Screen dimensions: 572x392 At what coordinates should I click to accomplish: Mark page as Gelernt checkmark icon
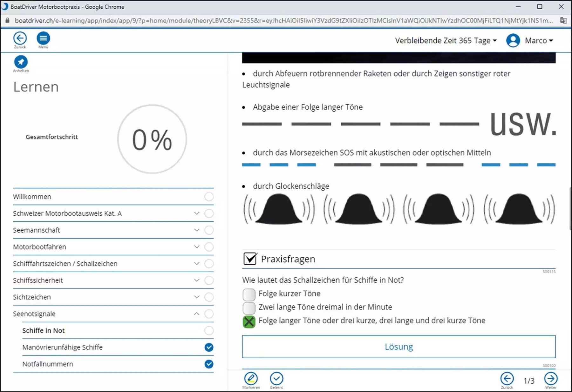pyautogui.click(x=276, y=378)
